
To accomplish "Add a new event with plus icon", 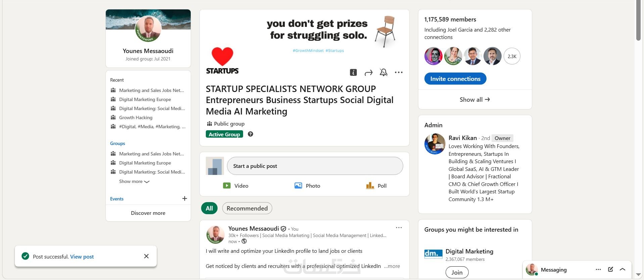I will (185, 198).
